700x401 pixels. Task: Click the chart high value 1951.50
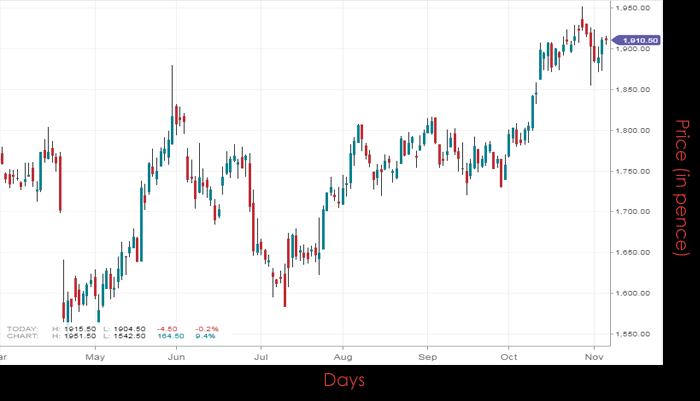point(79,336)
